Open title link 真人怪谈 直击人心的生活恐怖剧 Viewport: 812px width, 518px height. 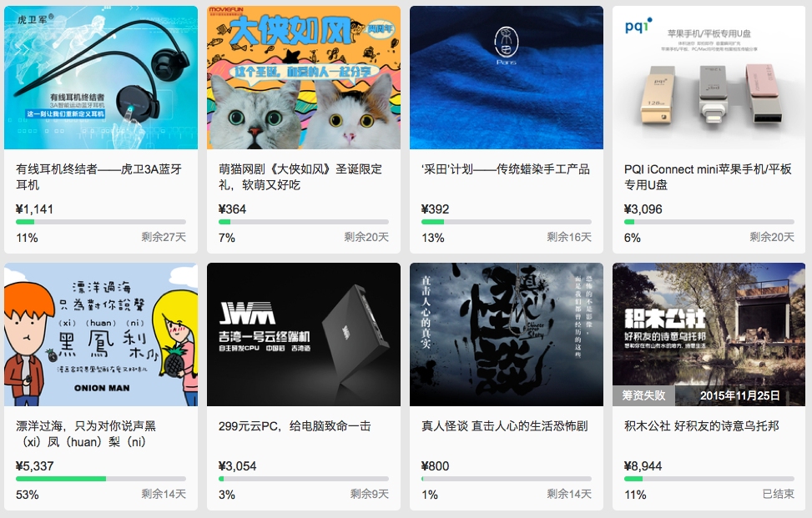pos(504,426)
